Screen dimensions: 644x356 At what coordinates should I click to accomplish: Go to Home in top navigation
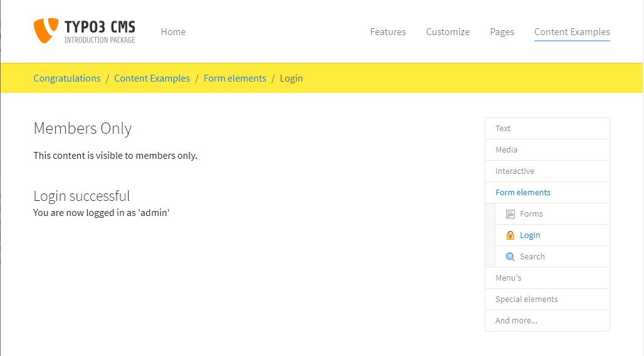point(173,32)
